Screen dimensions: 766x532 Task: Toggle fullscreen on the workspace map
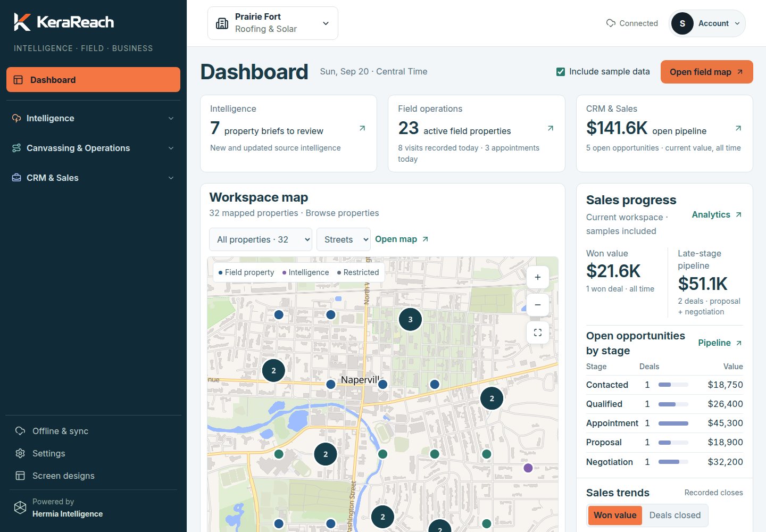coord(538,332)
